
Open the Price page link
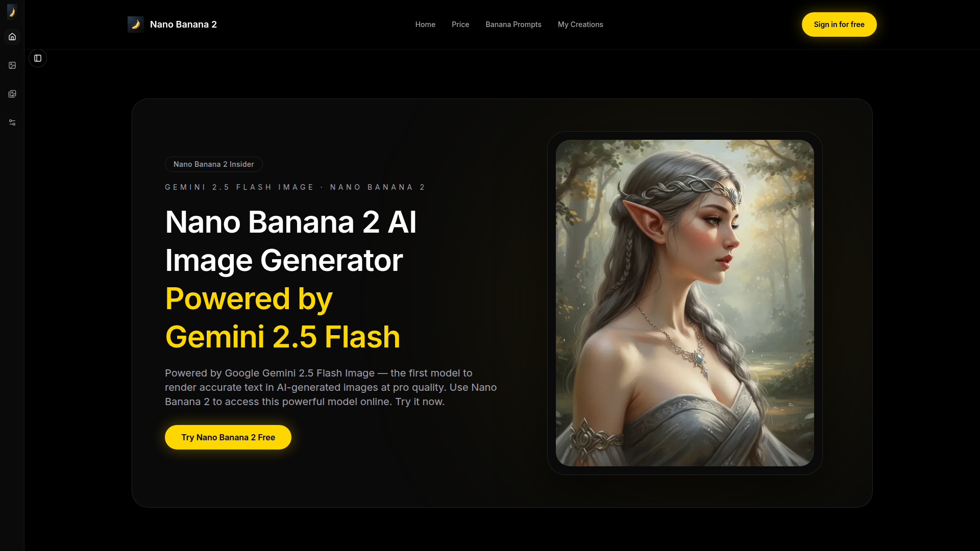(x=460, y=24)
